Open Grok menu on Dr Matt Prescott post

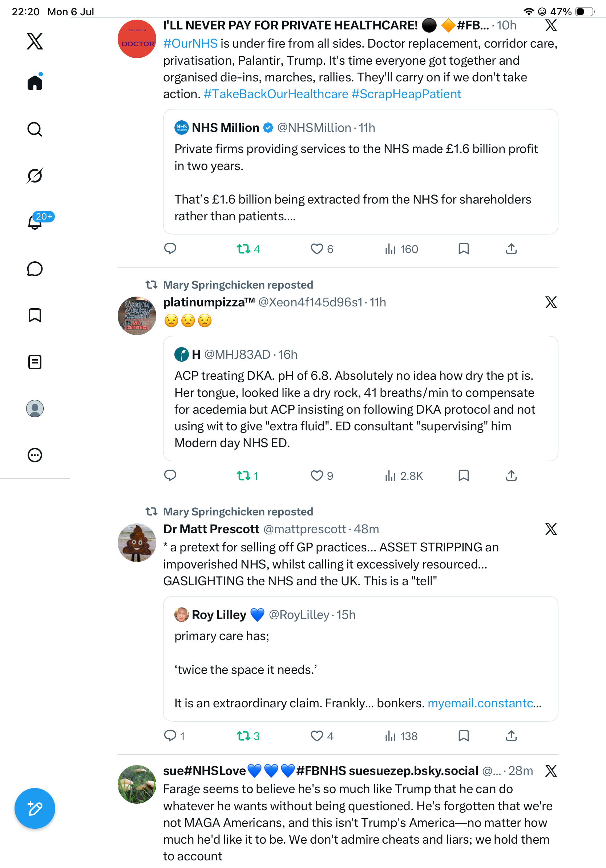[551, 529]
